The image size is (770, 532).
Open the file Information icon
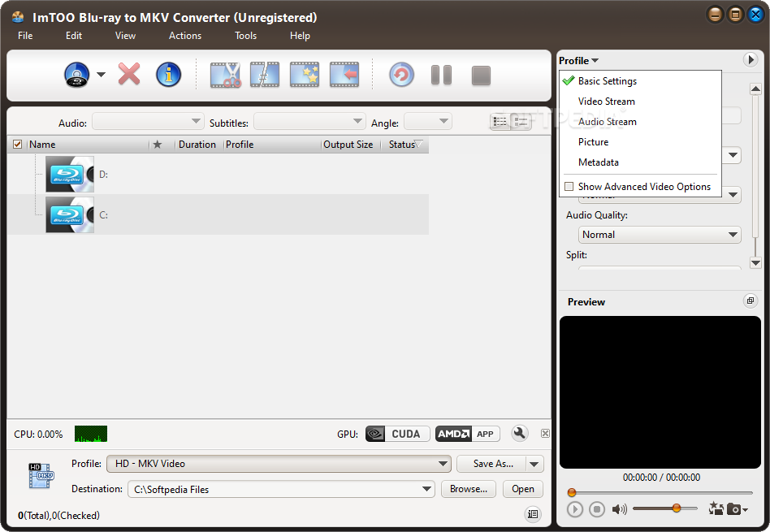[168, 75]
